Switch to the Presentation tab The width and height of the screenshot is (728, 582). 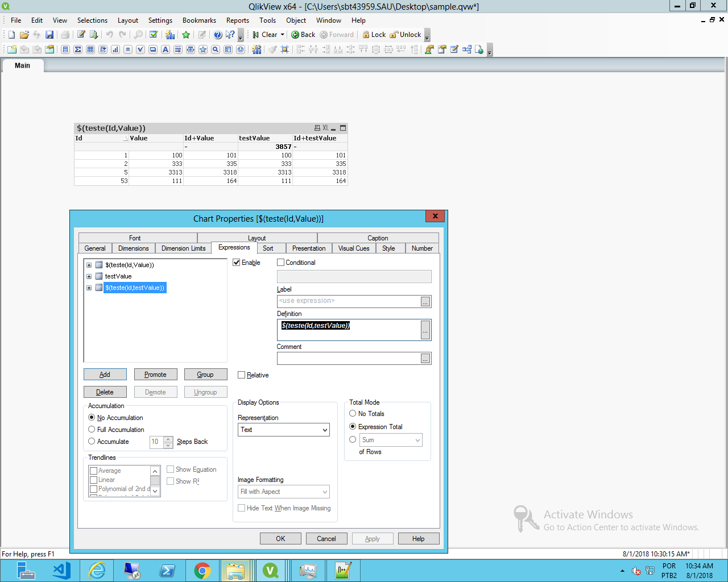click(309, 248)
